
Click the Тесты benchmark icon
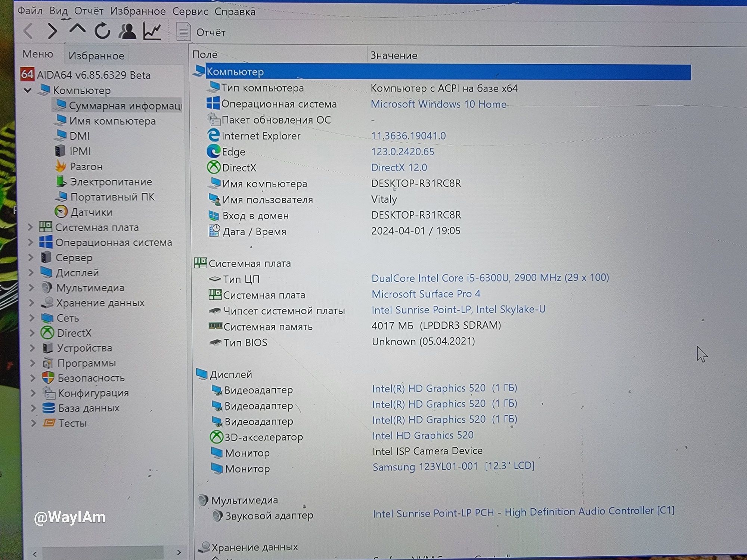pyautogui.click(x=49, y=423)
